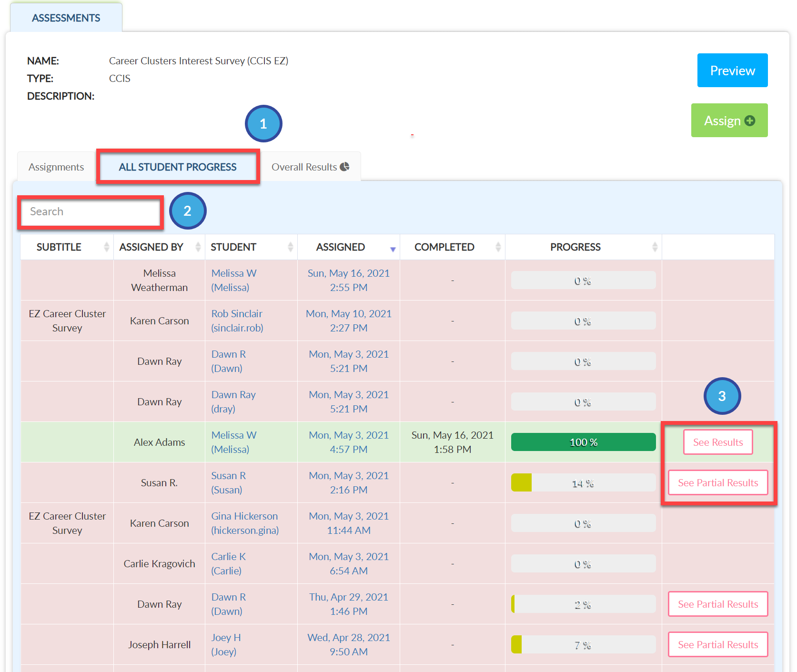Click the plus icon on Assign button
This screenshot has width=797, height=672.
(750, 121)
